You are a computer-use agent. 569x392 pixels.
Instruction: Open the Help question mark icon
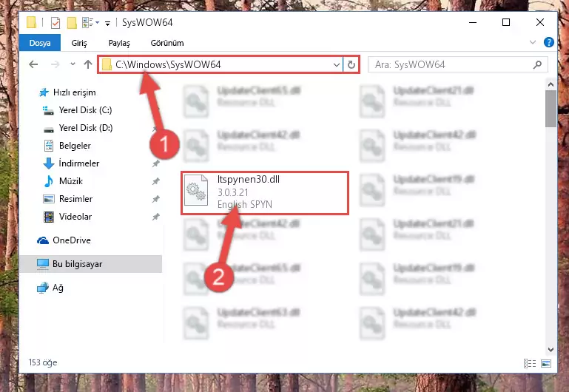(548, 42)
